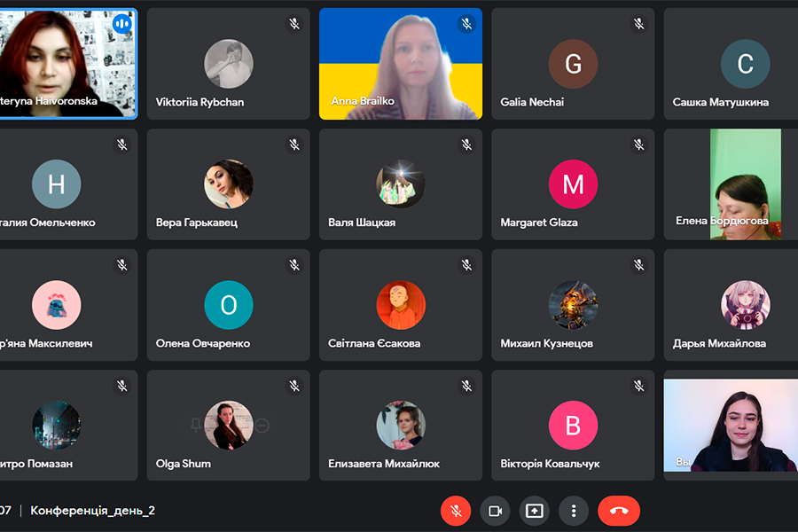
Task: Click the muted mic icon on Помазан's tile
Action: (122, 386)
